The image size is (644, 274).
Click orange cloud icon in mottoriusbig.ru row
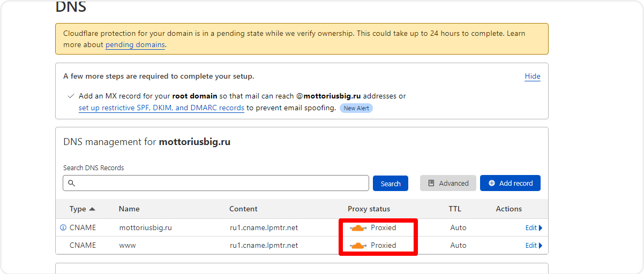pos(358,228)
